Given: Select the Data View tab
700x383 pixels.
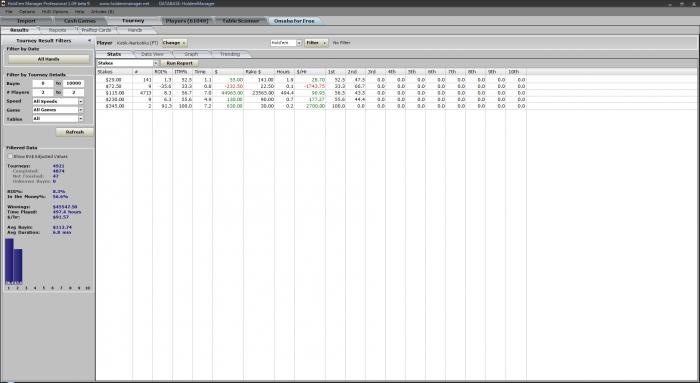Looking at the screenshot, I should [153, 54].
